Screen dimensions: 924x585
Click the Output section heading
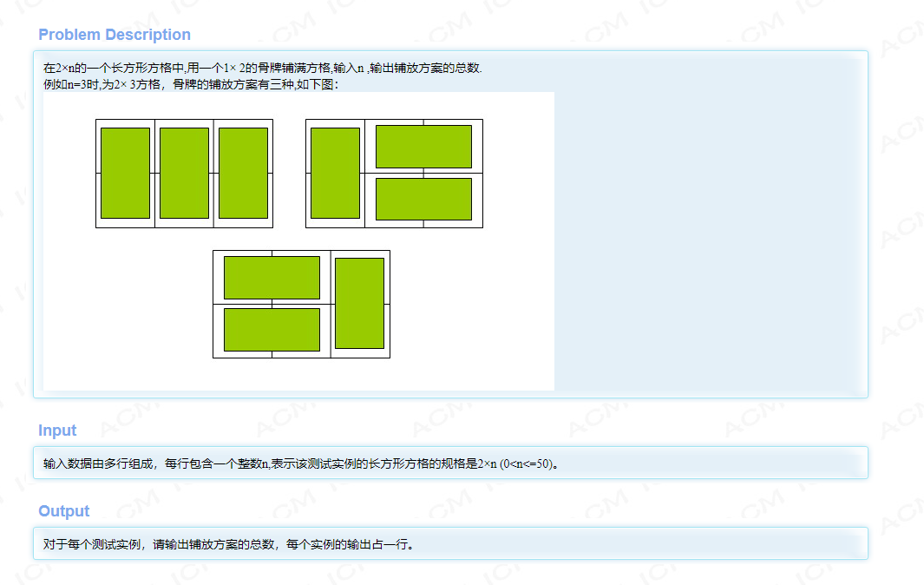(x=62, y=510)
